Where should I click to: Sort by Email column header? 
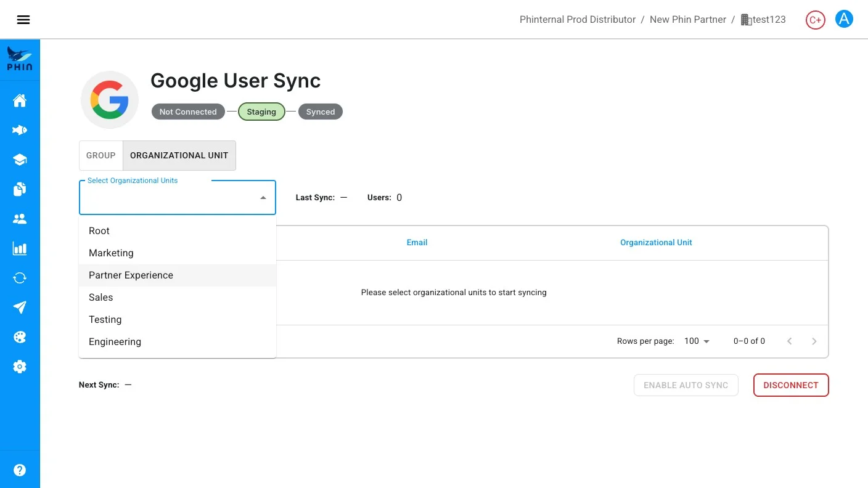pos(417,243)
